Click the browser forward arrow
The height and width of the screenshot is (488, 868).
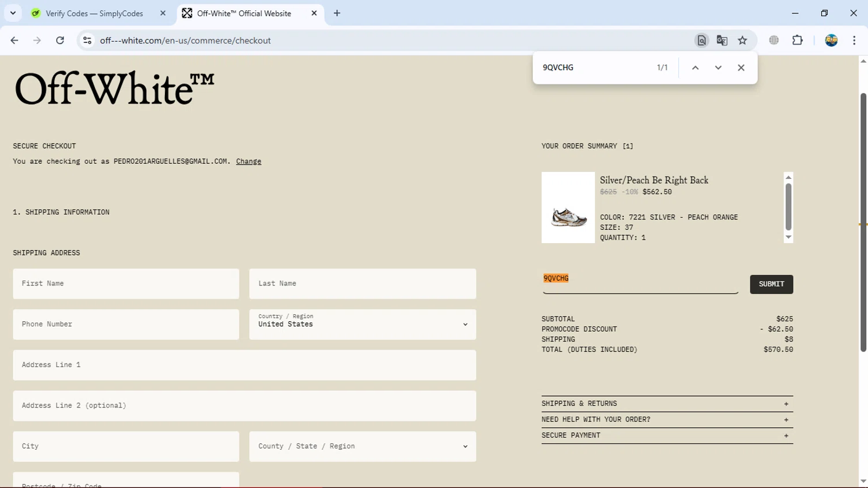(37, 41)
